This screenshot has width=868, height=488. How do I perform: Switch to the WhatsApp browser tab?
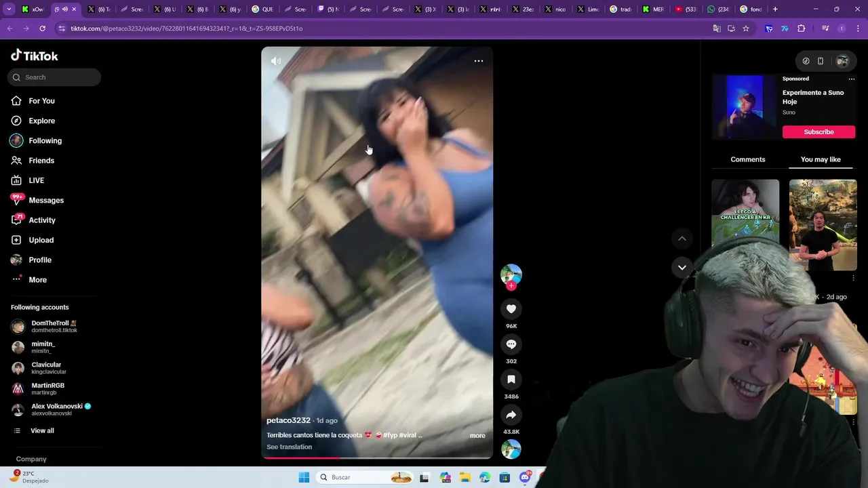719,9
